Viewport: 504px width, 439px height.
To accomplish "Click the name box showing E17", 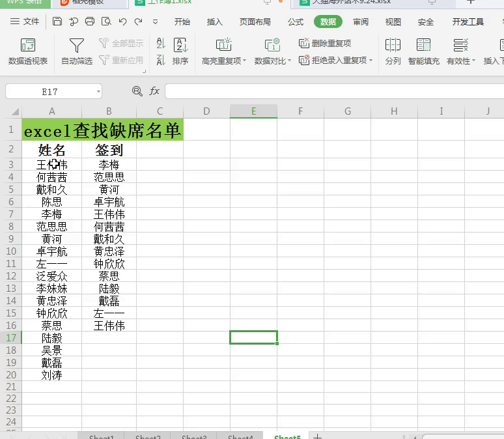I will coord(50,92).
